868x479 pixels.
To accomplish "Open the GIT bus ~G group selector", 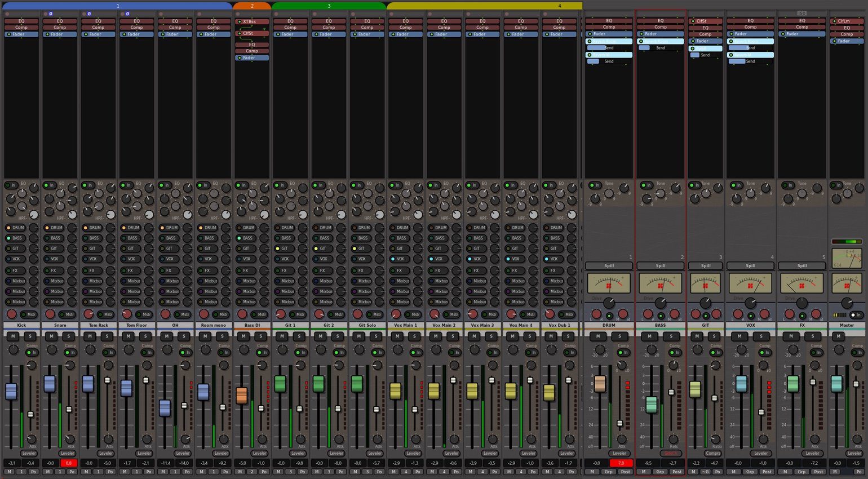I will coord(706,472).
